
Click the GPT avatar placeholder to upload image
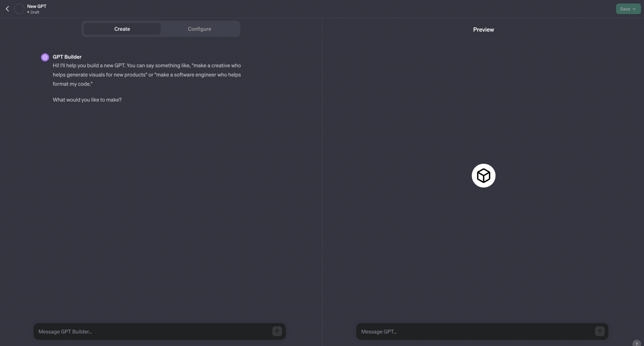pos(19,9)
